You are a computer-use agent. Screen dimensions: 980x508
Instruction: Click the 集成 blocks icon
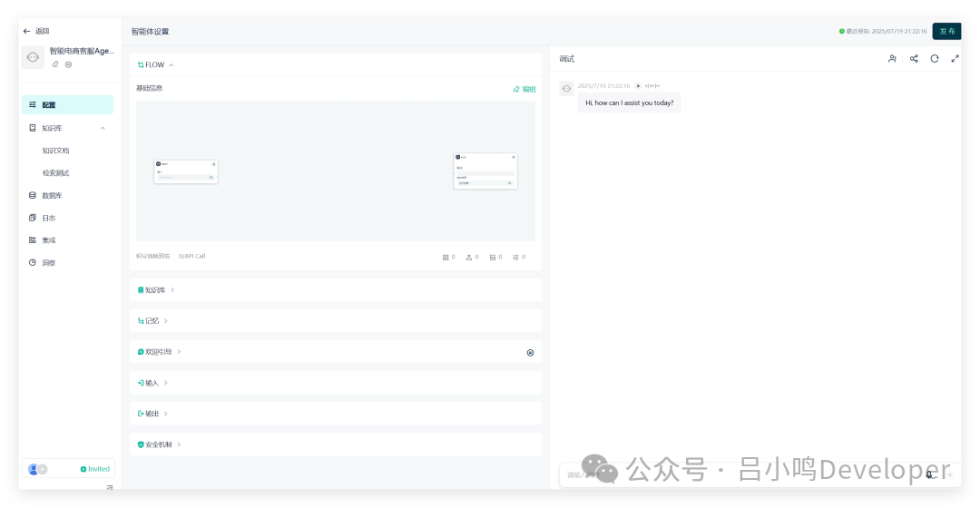(x=33, y=240)
